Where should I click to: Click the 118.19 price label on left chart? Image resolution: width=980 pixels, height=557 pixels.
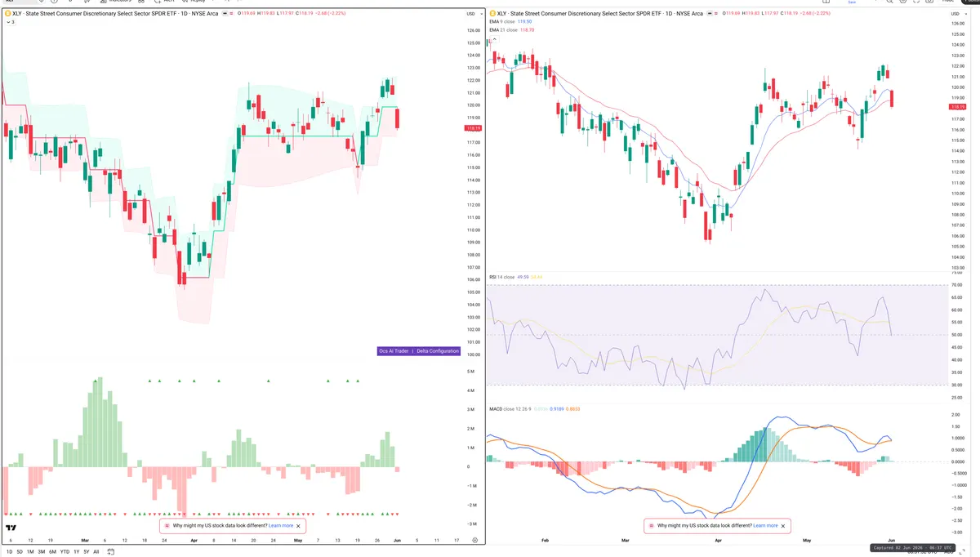click(x=472, y=128)
